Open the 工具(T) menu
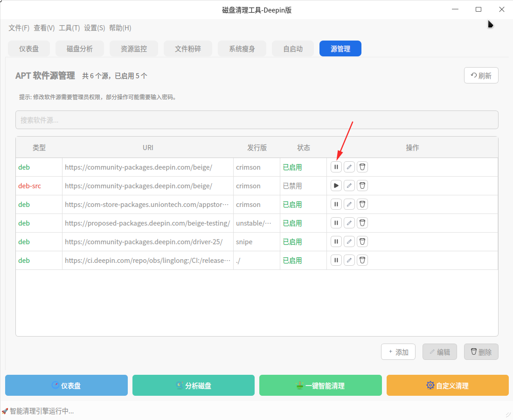The image size is (513, 420). (x=69, y=28)
